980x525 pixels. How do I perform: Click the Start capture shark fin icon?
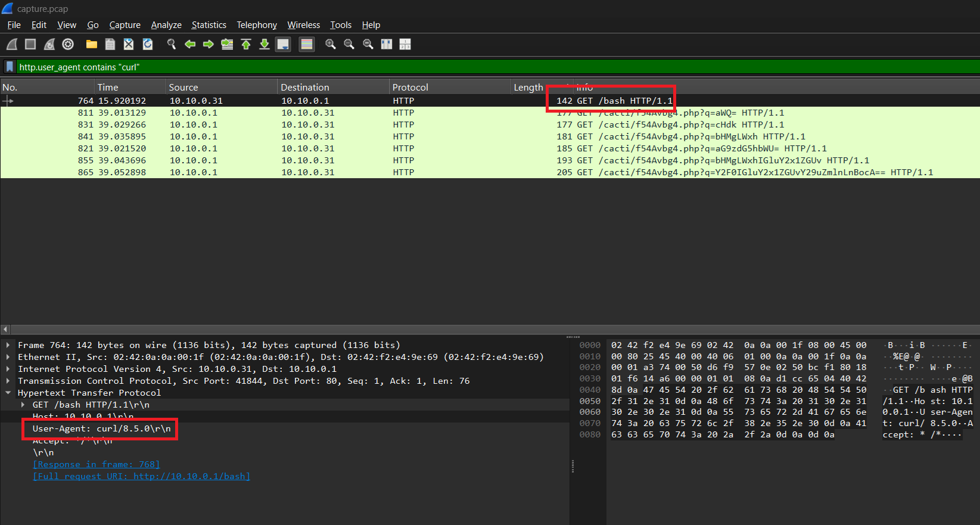pos(12,44)
